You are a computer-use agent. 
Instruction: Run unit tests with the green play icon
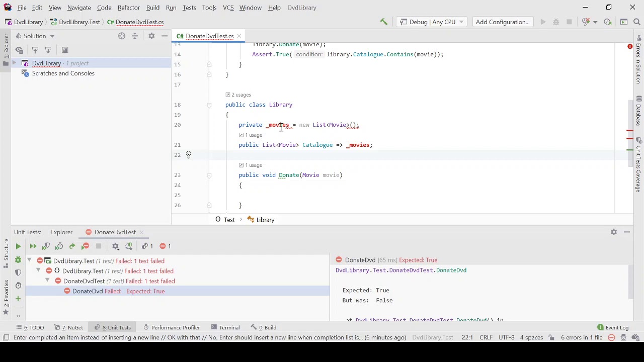18,246
